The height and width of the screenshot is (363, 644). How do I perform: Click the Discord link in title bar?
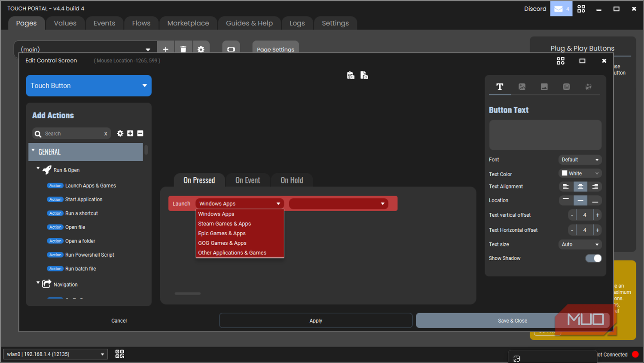[x=535, y=9]
